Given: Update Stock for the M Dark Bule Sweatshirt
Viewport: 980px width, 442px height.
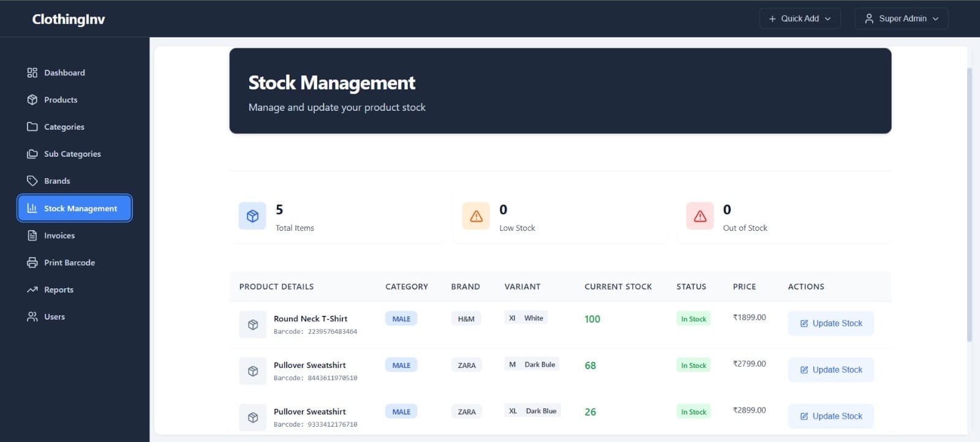Looking at the screenshot, I should [x=831, y=370].
